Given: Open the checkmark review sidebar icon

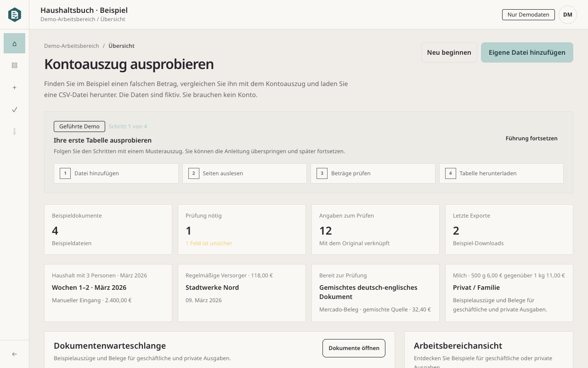Looking at the screenshot, I should click(14, 109).
